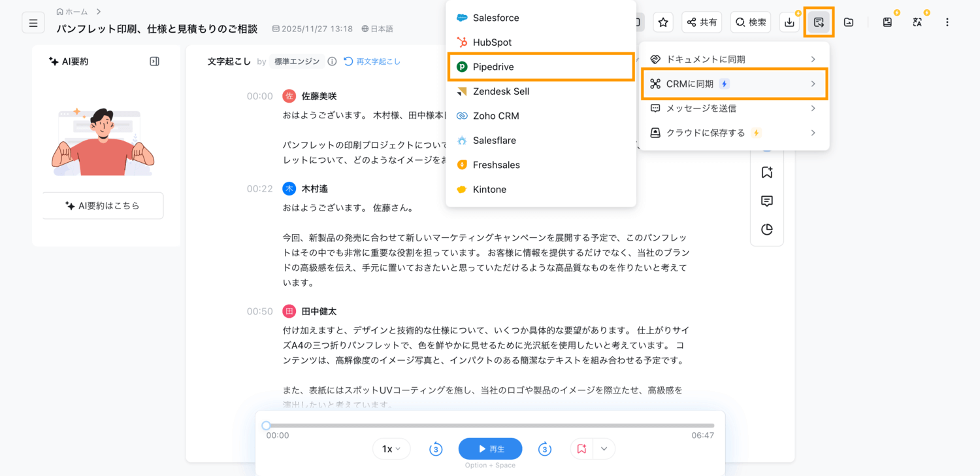Click the audio progress slider handle
This screenshot has width=980, height=476.
(266, 426)
